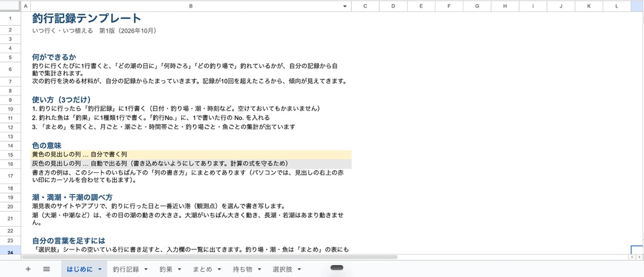Viewport: 644px width, 277px height.
Task: Select column F header
Action: [449, 6]
